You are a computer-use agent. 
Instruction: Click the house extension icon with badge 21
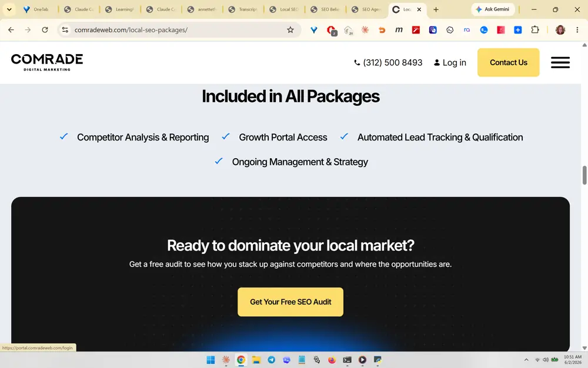coord(348,31)
